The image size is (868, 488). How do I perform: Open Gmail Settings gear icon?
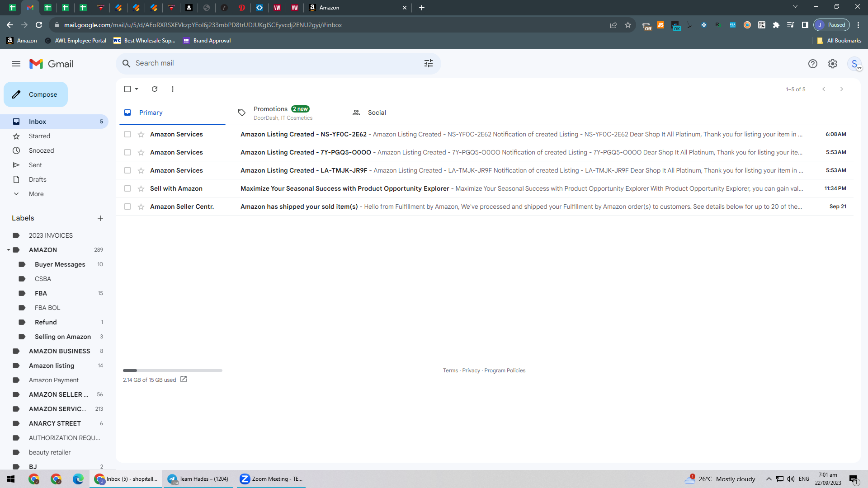[833, 64]
